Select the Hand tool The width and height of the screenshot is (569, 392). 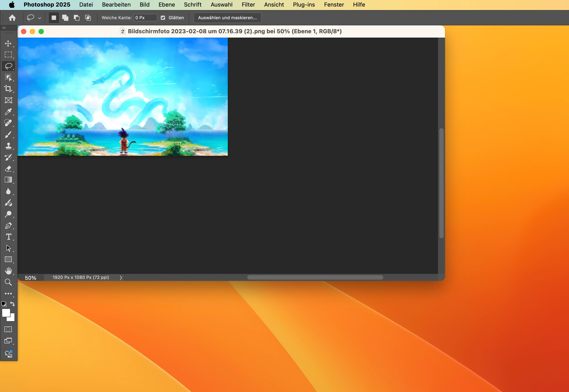(8, 271)
